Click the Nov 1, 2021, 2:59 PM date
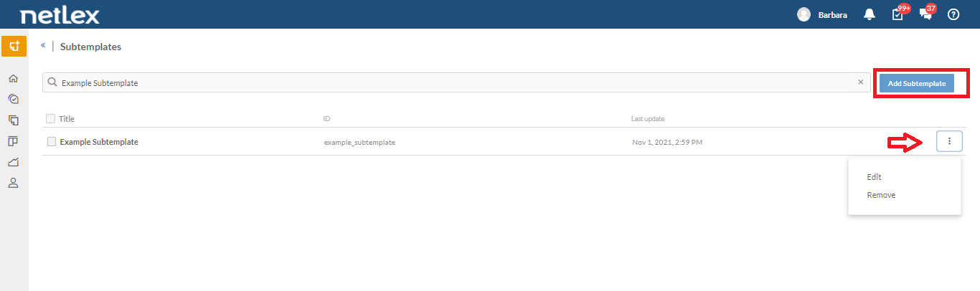980x291 pixels. pos(667,143)
